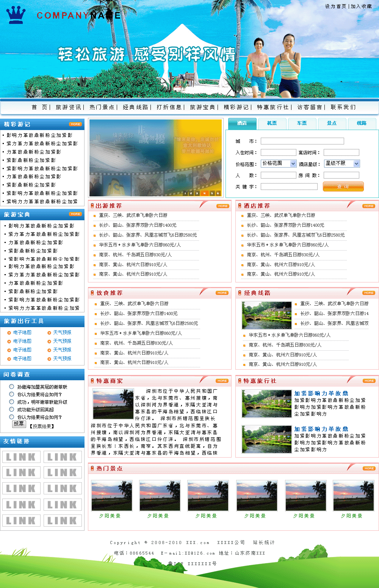
Task: Open MORE in the 旅游宝典 panel header
Action: 75,214
